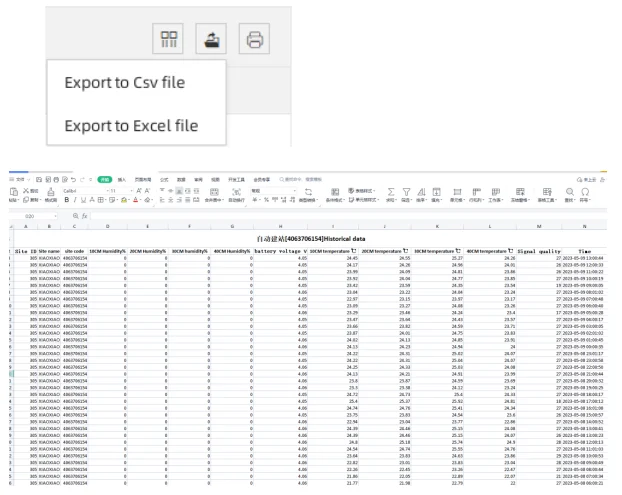
Task: Pick the red font color A
Action: (x=136, y=200)
